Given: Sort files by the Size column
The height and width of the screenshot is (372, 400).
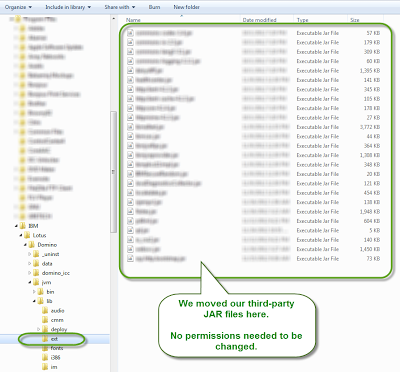Looking at the screenshot, I should 355,20.
